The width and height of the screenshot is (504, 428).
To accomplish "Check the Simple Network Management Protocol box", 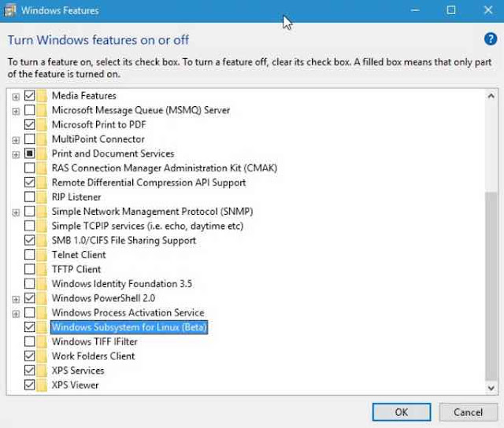I will coord(30,211).
